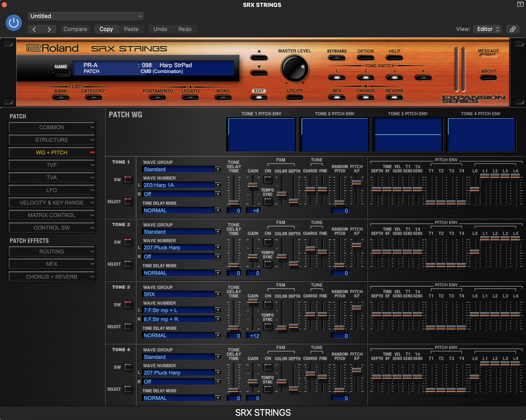Toggle Tone Switch 4
The image size is (526, 420).
coord(423,78)
